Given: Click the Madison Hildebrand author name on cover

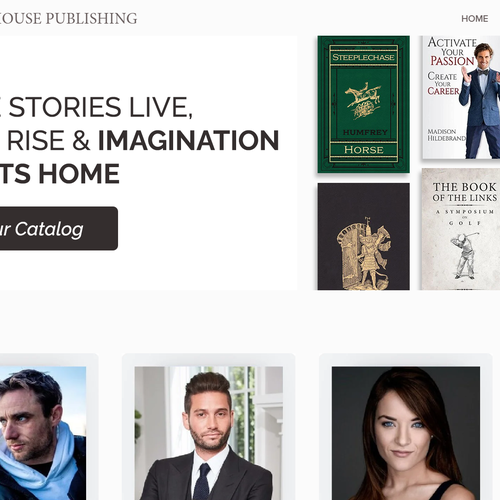Looking at the screenshot, I should tap(446, 135).
